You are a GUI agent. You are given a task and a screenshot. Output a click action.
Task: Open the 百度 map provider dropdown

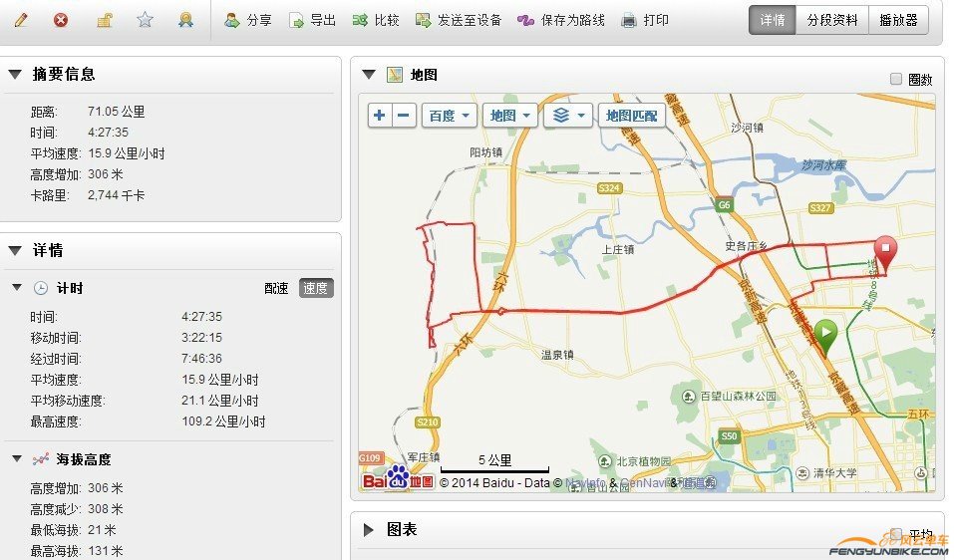tap(449, 116)
